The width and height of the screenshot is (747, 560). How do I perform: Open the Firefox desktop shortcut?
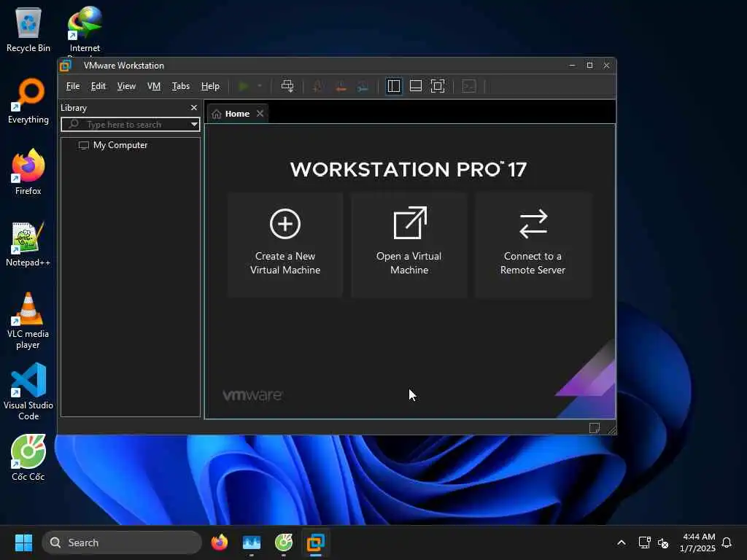pos(28,172)
